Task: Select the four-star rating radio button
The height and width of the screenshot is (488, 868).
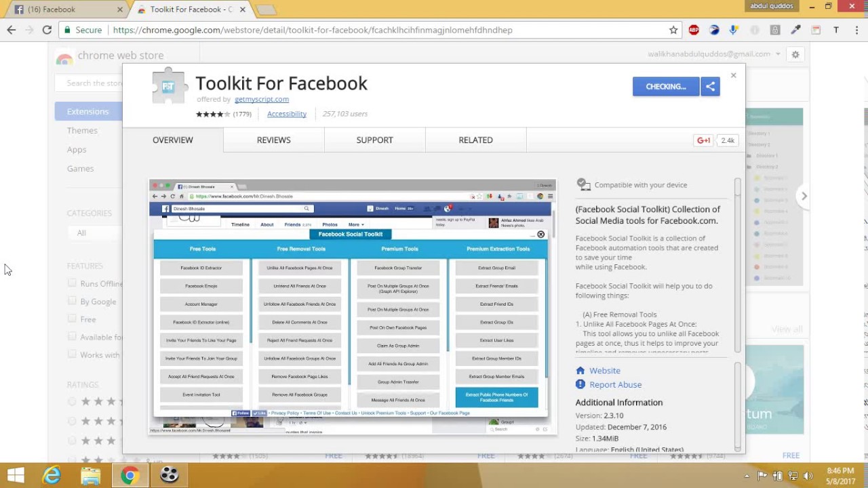Action: 72,421
